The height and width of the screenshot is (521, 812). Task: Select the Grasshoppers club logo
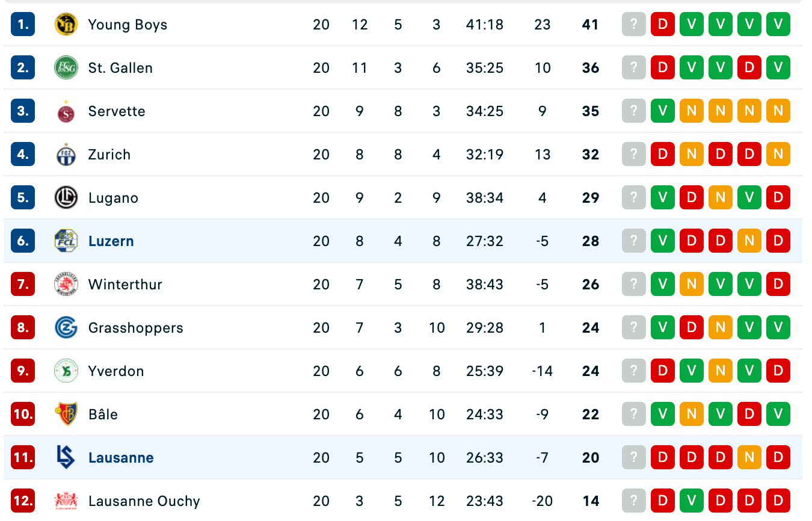tap(66, 328)
